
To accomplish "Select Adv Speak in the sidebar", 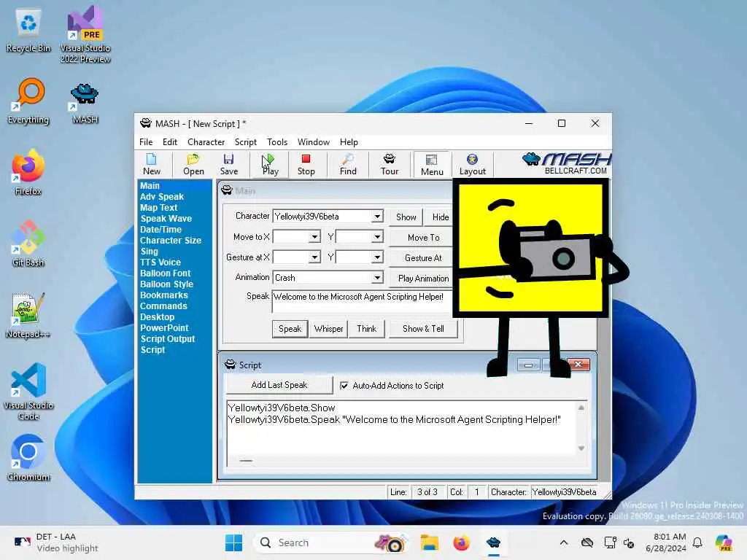I will click(x=161, y=197).
